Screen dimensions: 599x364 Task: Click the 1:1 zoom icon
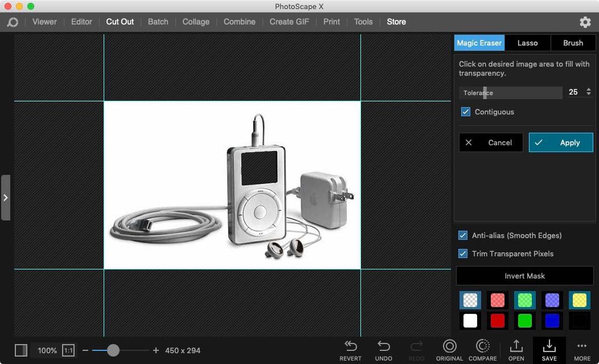click(68, 350)
